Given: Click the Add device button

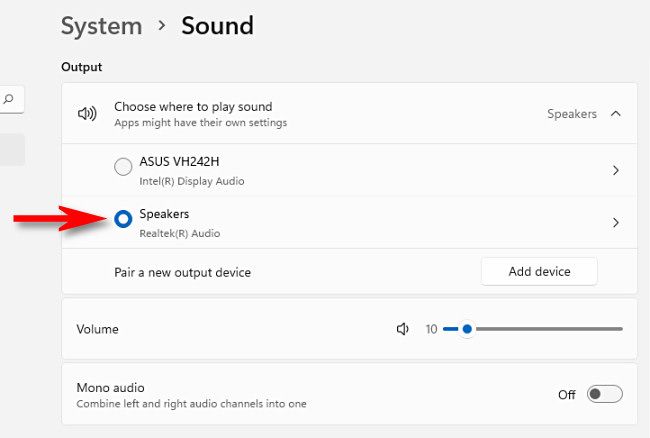Looking at the screenshot, I should pyautogui.click(x=539, y=271).
